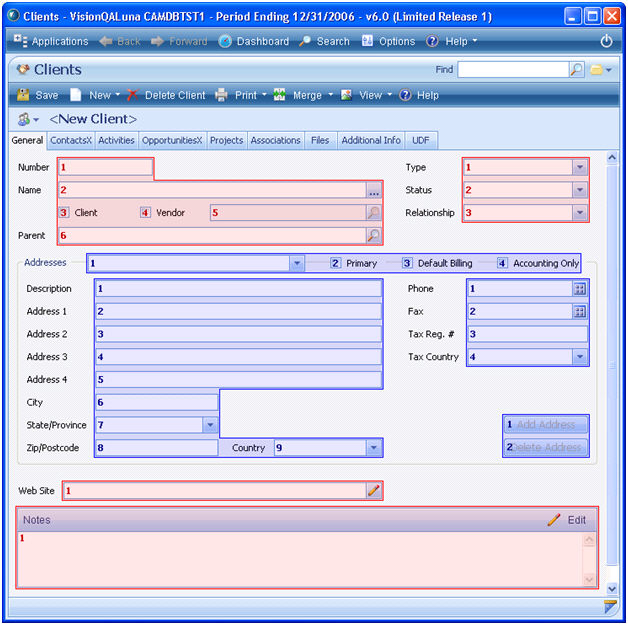
Task: Click the Name field ellipsis button
Action: click(x=373, y=190)
